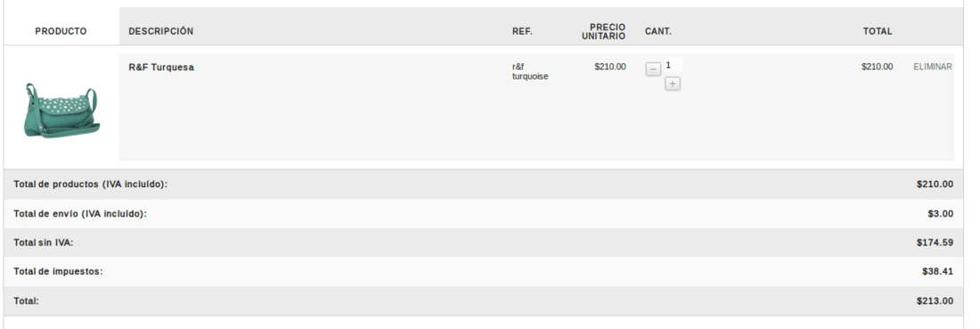Click the Total de productos label
The width and height of the screenshot is (980, 329).
pyautogui.click(x=91, y=185)
